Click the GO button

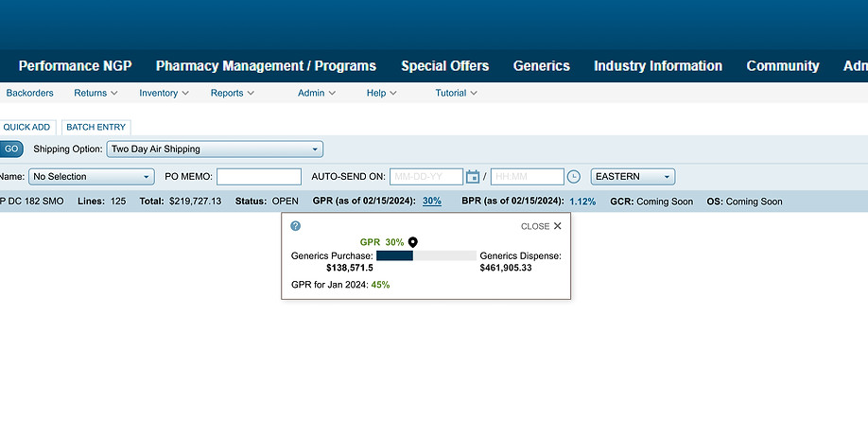[x=11, y=149]
